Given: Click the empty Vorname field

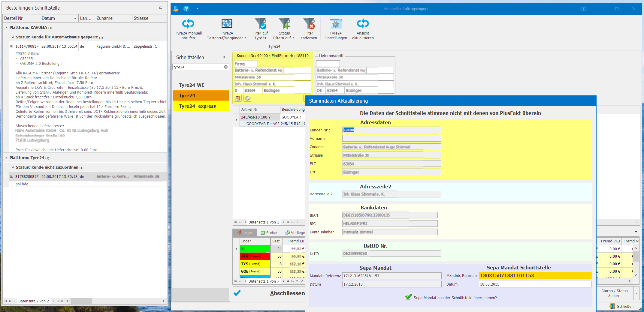Looking at the screenshot, I should (392, 138).
